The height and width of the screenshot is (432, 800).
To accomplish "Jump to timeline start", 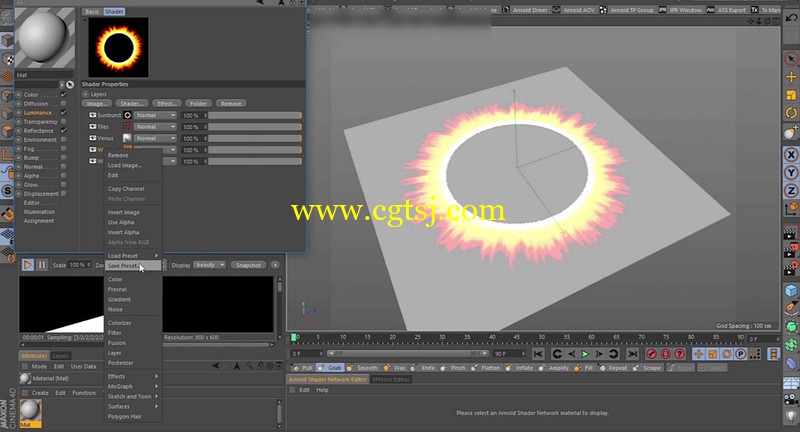I will coord(538,353).
